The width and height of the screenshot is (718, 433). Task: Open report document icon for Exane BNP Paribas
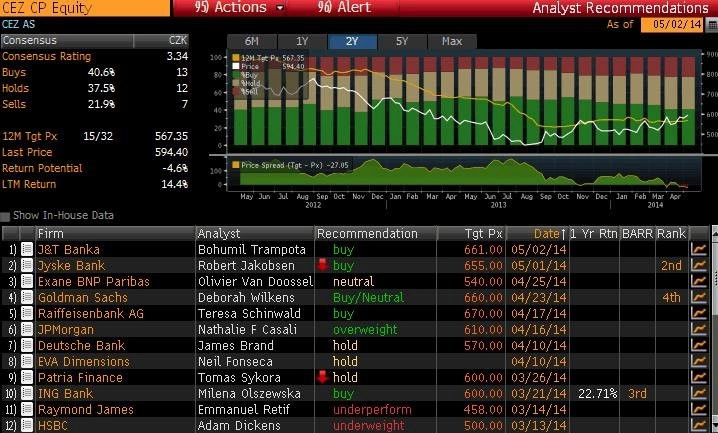[x=27, y=281]
